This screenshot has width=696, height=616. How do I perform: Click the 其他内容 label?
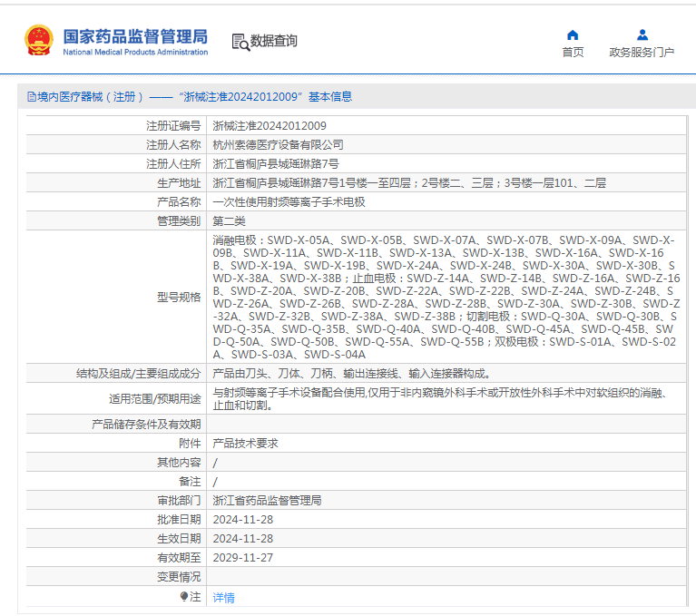179,463
